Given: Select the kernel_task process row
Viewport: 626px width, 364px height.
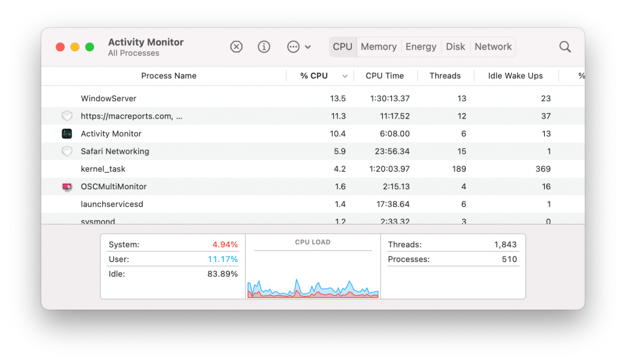Looking at the screenshot, I should point(313,169).
